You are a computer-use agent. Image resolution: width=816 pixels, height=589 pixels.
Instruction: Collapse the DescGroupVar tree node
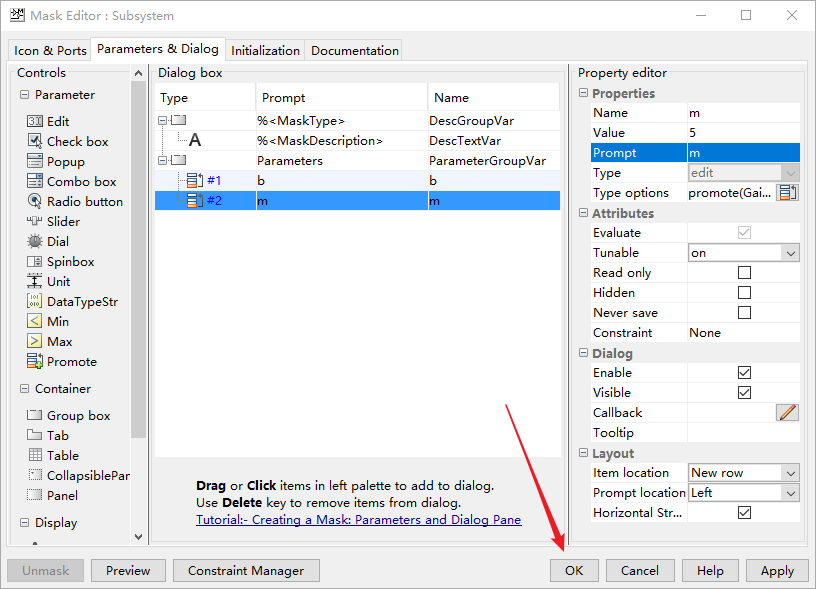pos(162,120)
